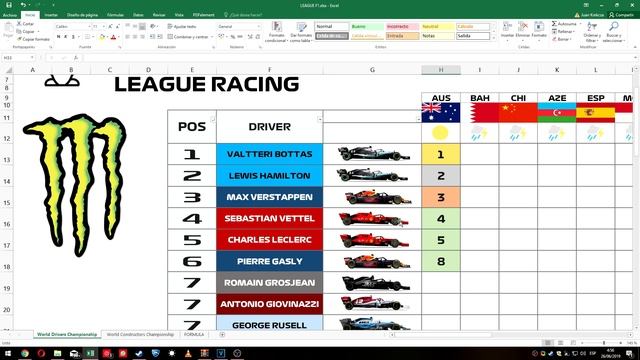Open Chrome from the taskbar
The height and width of the screenshot is (360, 640).
(25, 353)
